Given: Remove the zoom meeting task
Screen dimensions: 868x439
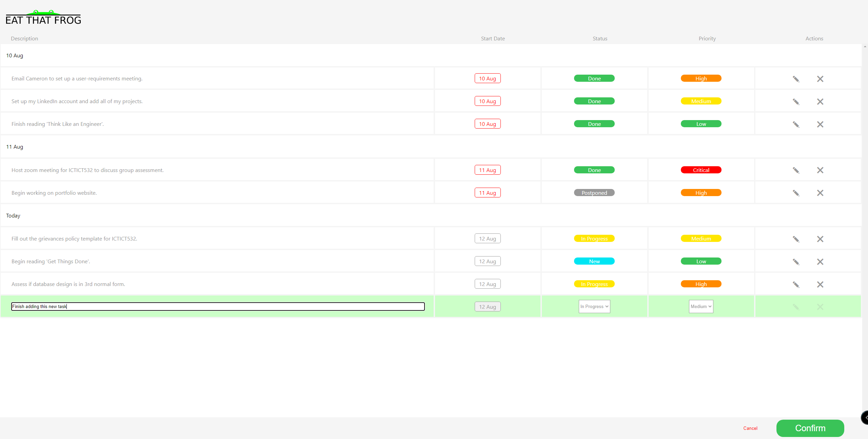Looking at the screenshot, I should [820, 170].
